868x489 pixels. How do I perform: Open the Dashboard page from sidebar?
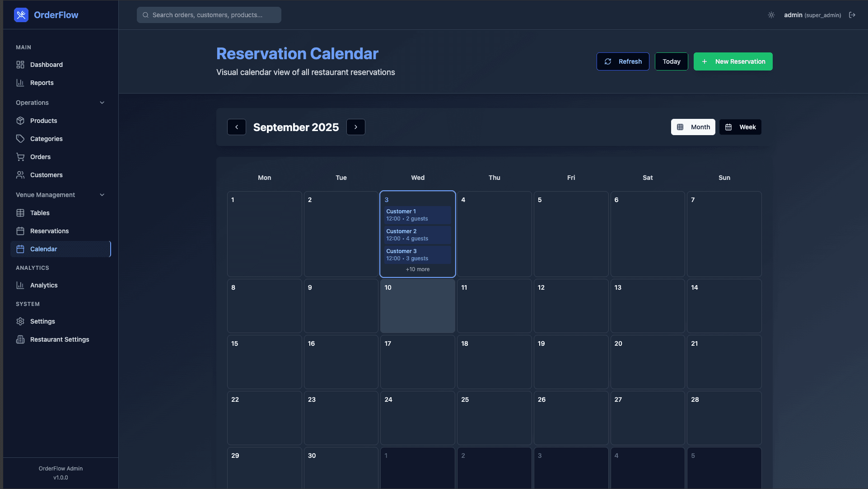(x=46, y=65)
